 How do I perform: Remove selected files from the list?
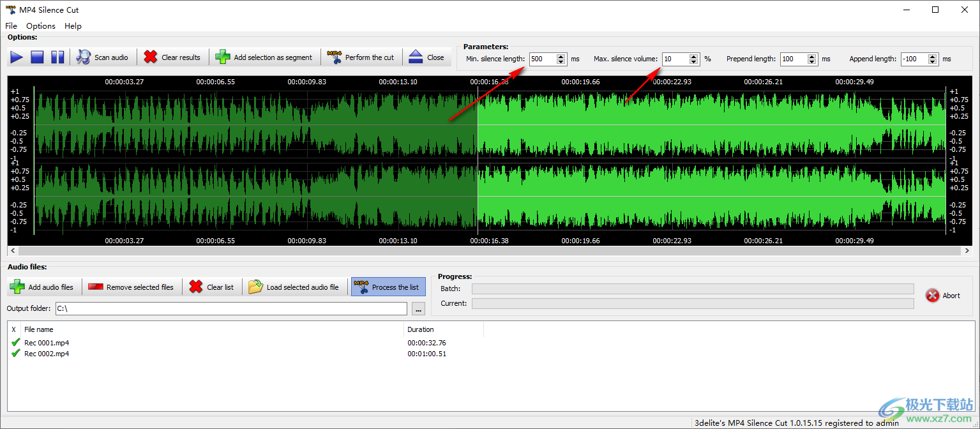point(132,287)
